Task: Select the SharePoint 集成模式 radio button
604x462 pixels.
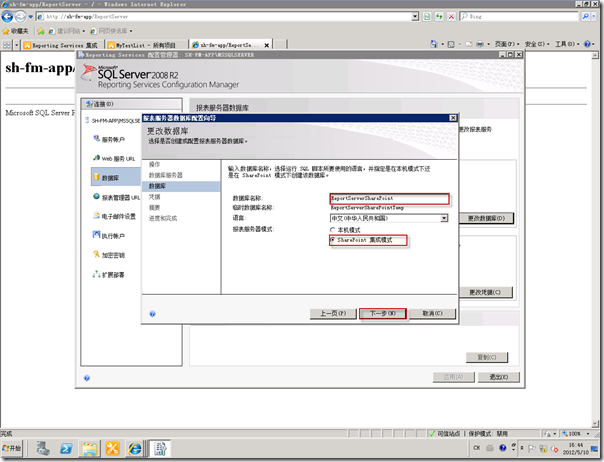Action: coord(332,240)
